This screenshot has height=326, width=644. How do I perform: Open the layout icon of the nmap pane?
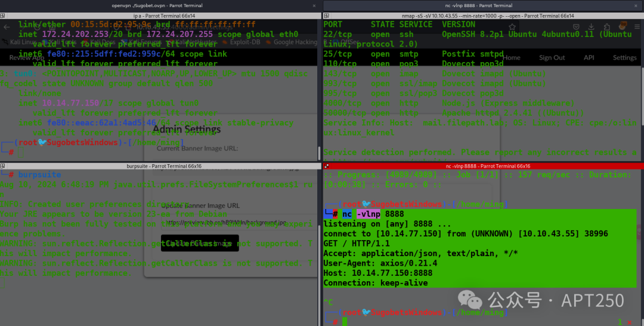[327, 16]
